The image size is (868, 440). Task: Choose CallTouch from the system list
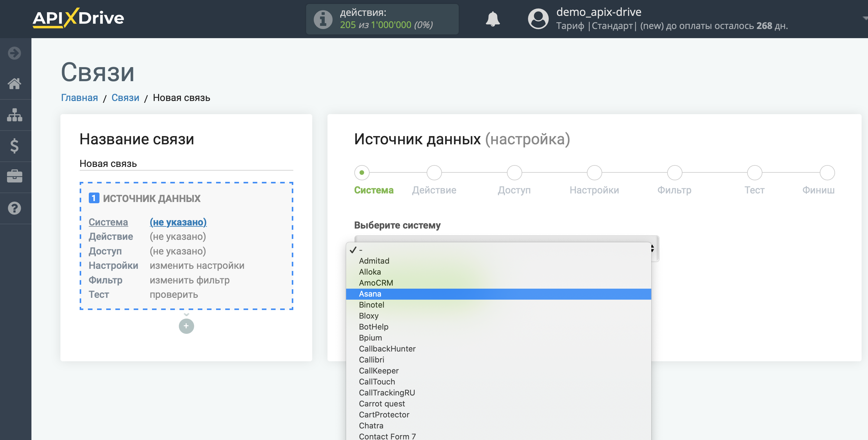pyautogui.click(x=498, y=382)
